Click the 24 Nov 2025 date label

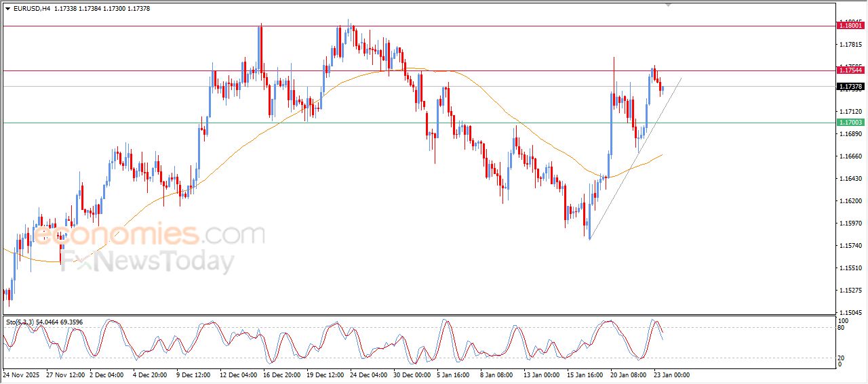pos(22,375)
